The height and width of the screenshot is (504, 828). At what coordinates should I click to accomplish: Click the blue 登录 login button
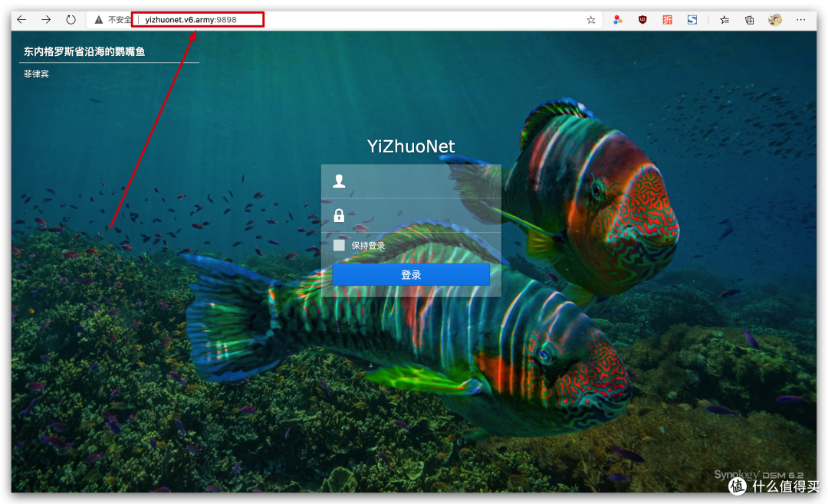click(x=411, y=274)
